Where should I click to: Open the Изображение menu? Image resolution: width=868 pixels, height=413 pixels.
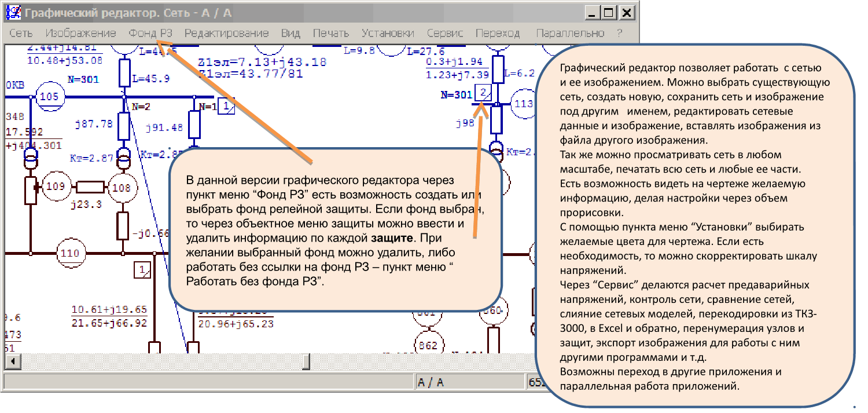80,33
